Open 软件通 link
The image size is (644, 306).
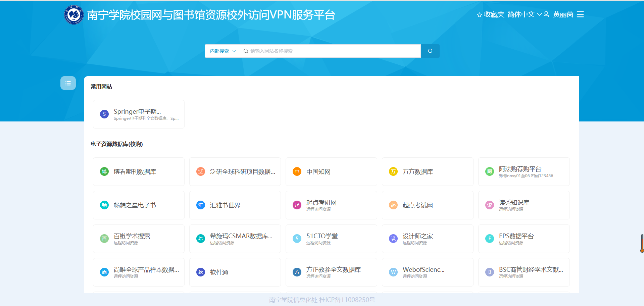(219, 272)
